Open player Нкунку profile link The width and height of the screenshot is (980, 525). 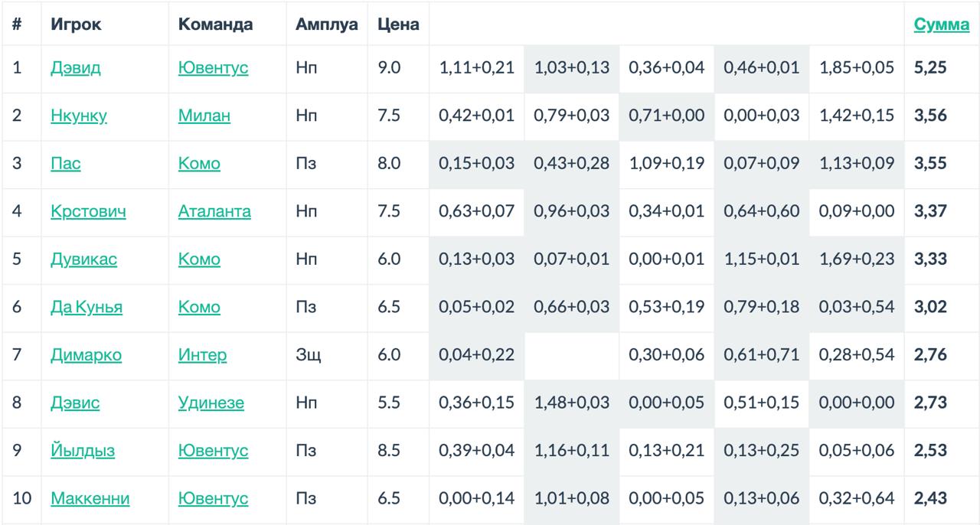(78, 116)
